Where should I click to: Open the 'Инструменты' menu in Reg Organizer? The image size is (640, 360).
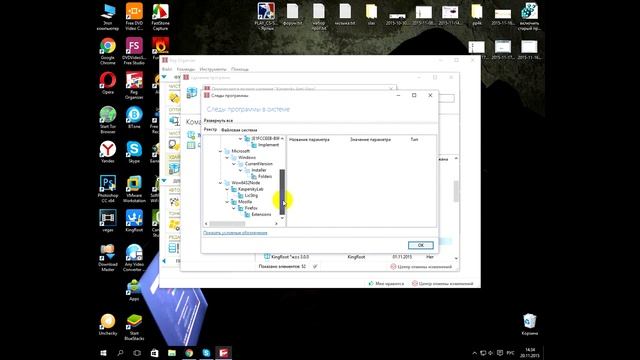213,69
